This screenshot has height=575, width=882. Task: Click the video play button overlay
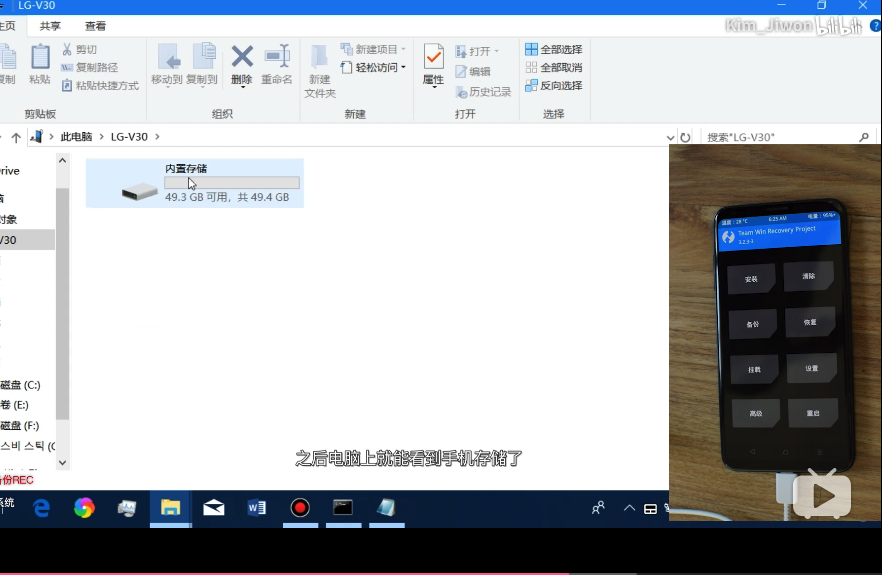point(822,495)
